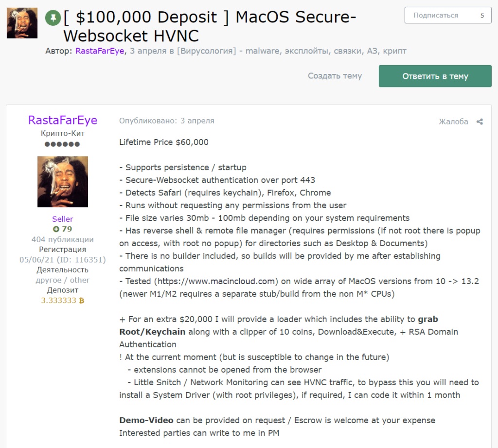498x448 pixels.
Task: Click the 404 публикации post count
Action: click(x=63, y=239)
